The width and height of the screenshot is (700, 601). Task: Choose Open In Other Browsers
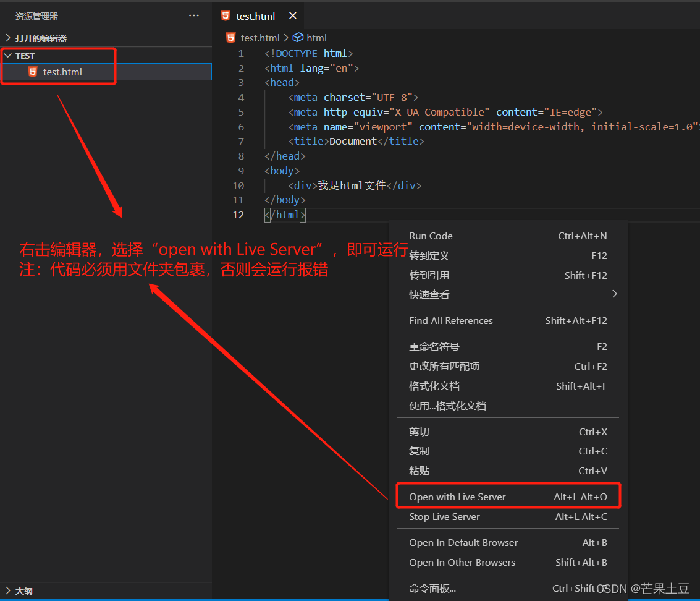tap(508, 562)
